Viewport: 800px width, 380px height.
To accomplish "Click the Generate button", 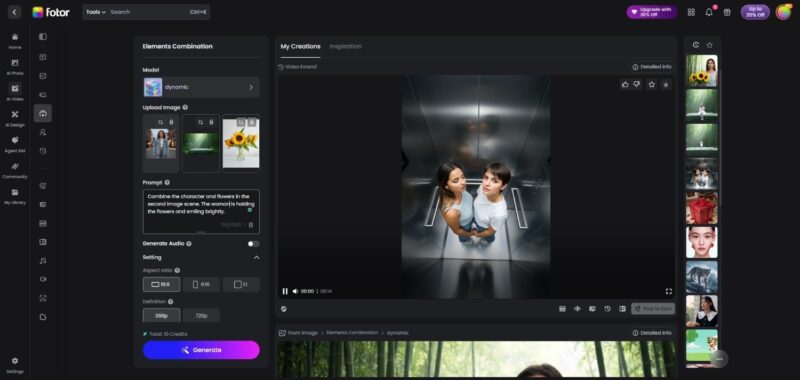I will (x=201, y=350).
